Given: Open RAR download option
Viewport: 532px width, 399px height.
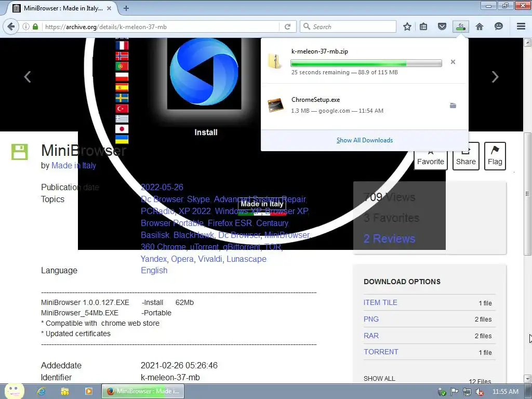Looking at the screenshot, I should (371, 336).
